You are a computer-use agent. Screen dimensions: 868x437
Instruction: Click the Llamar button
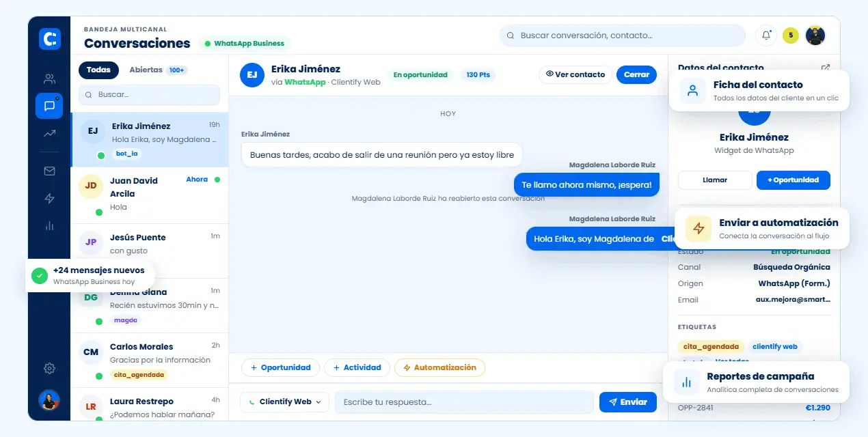pyautogui.click(x=715, y=180)
